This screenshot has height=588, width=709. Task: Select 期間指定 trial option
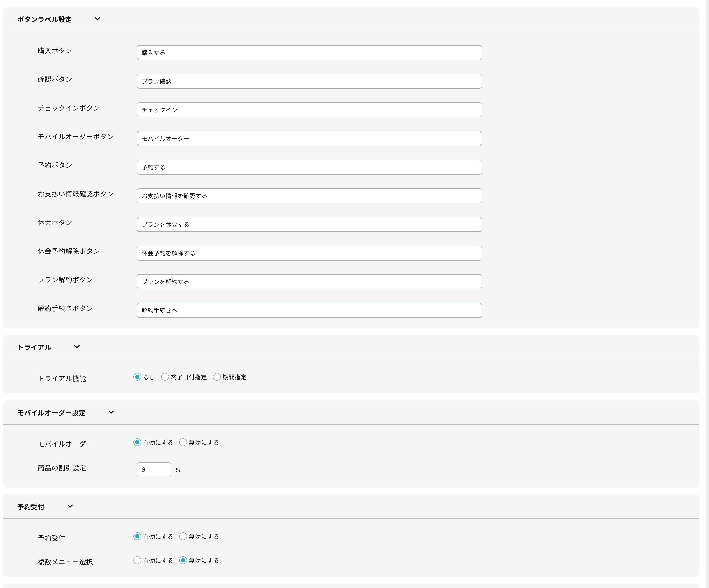coord(217,377)
